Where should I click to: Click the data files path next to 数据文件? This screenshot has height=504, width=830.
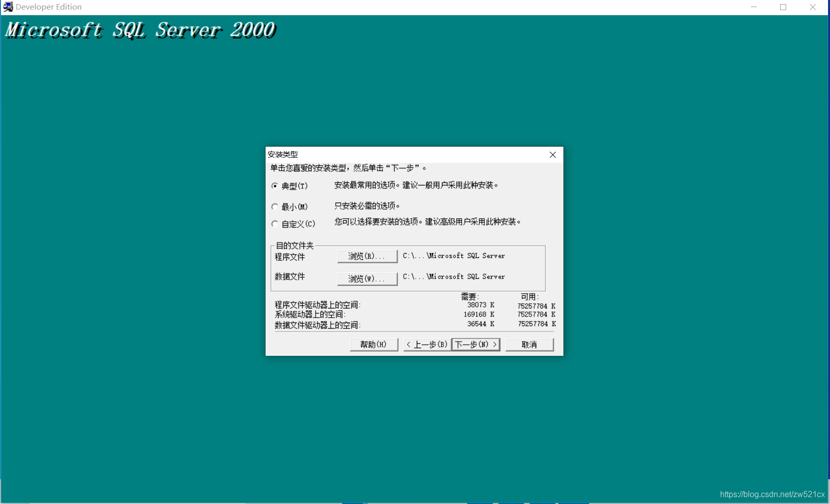pyautogui.click(x=454, y=277)
